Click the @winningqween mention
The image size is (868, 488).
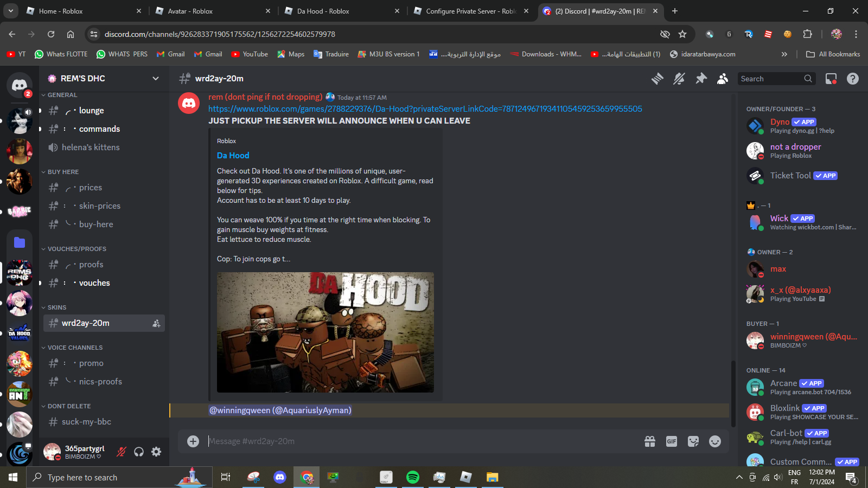click(x=280, y=410)
